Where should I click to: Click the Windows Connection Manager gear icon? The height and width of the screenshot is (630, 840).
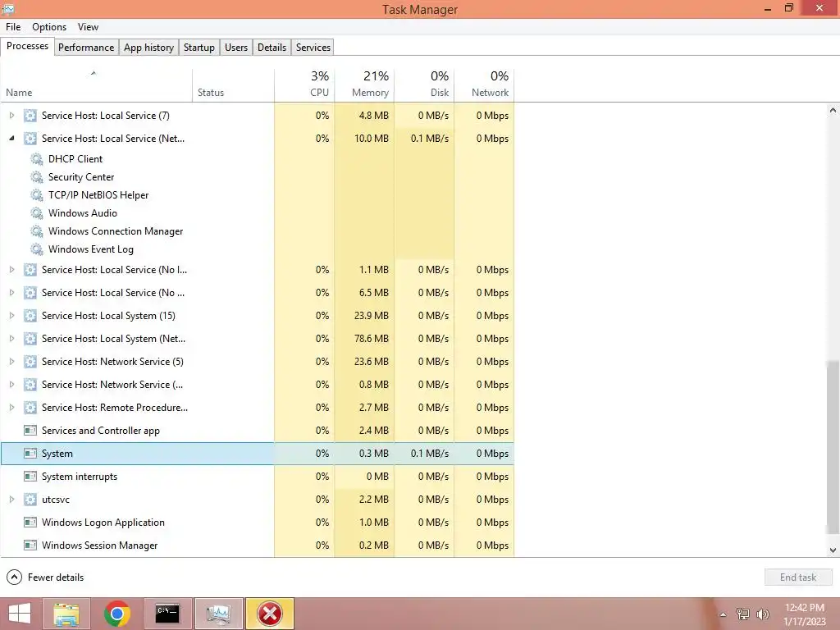click(36, 231)
